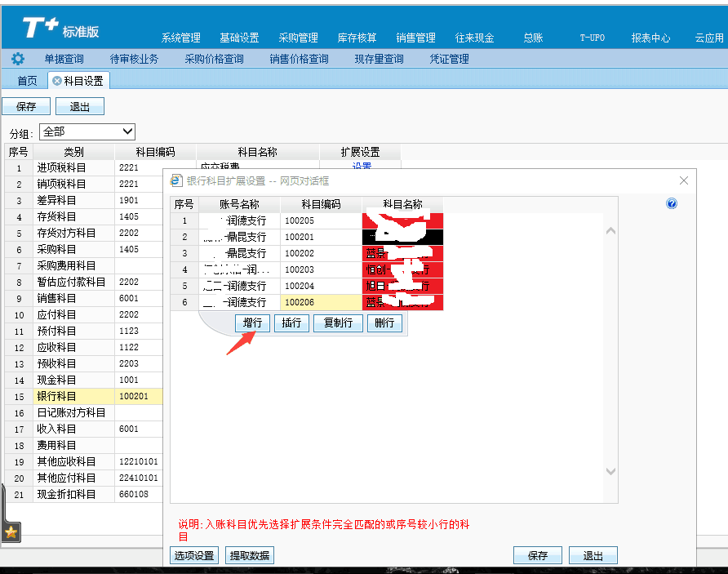Select the 100206 科目编码 cell
728x574 pixels.
click(321, 302)
